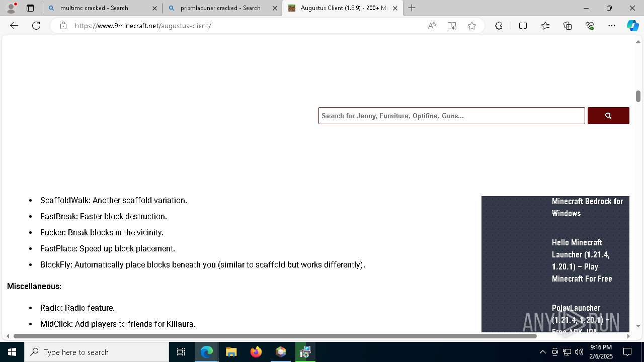Click the Miscellaneous heading

(34, 286)
